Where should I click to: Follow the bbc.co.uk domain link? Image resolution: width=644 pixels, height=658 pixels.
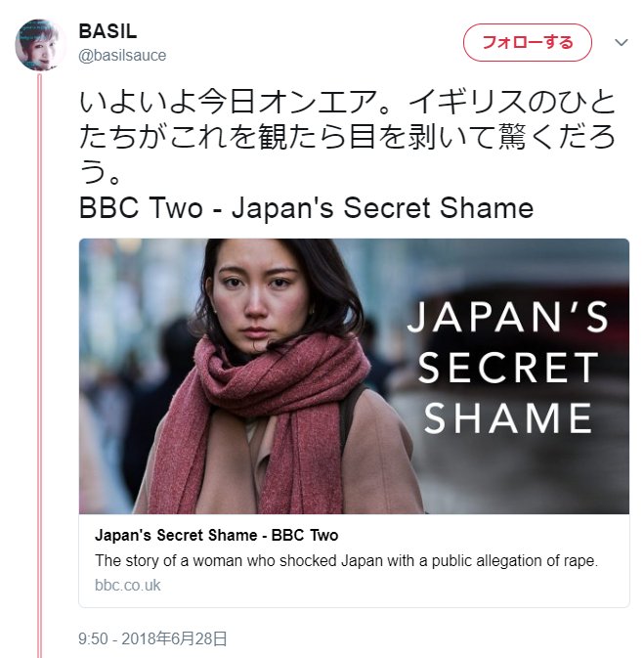point(128,585)
